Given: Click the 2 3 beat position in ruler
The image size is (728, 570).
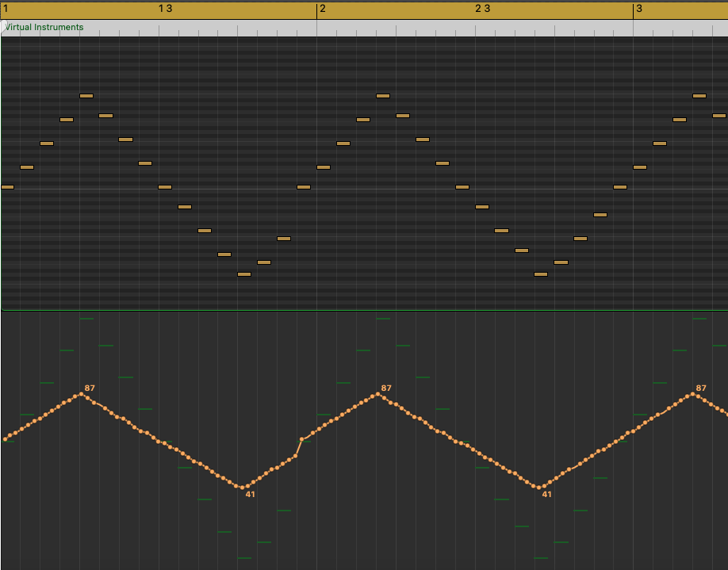Looking at the screenshot, I should 482,9.
